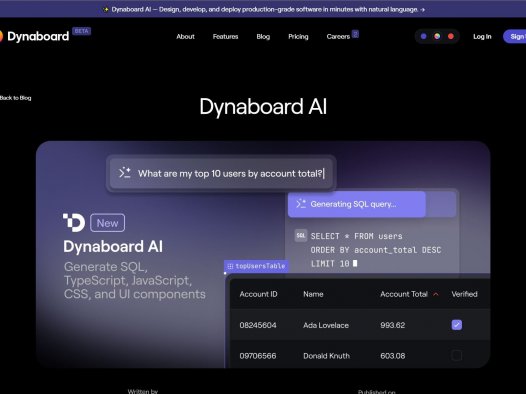Select the topUsersTable component label
Screen dimensions: 526x394
(256, 266)
